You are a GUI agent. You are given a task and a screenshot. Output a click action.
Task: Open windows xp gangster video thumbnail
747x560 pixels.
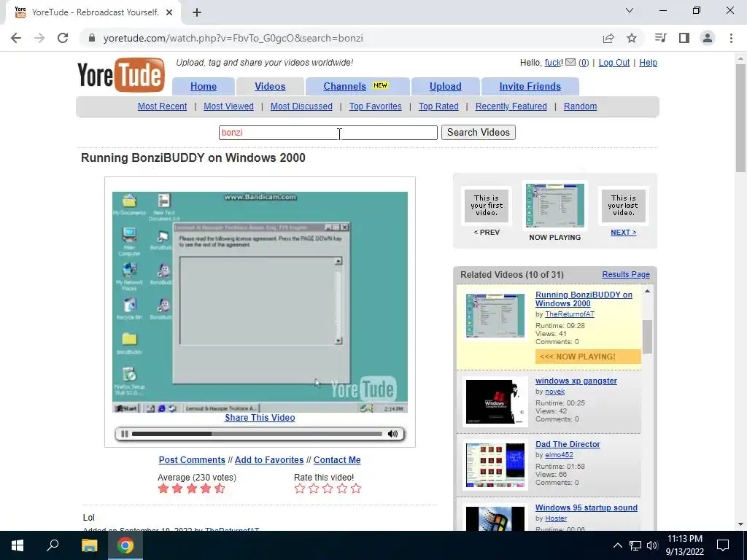495,402
